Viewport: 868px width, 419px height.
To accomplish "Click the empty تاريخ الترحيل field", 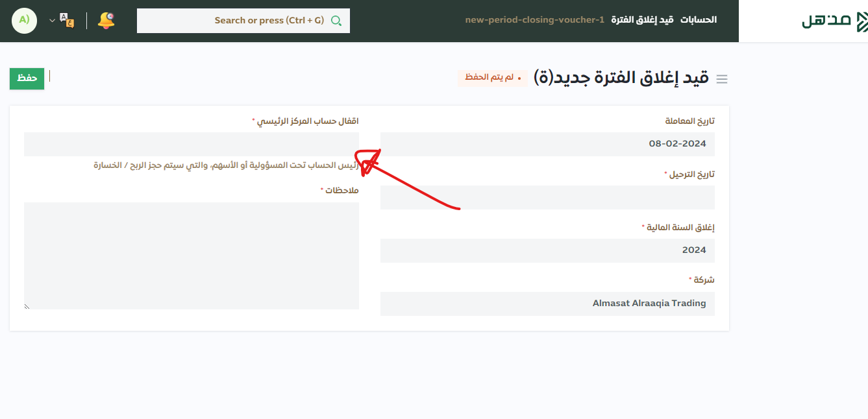I will (x=547, y=197).
